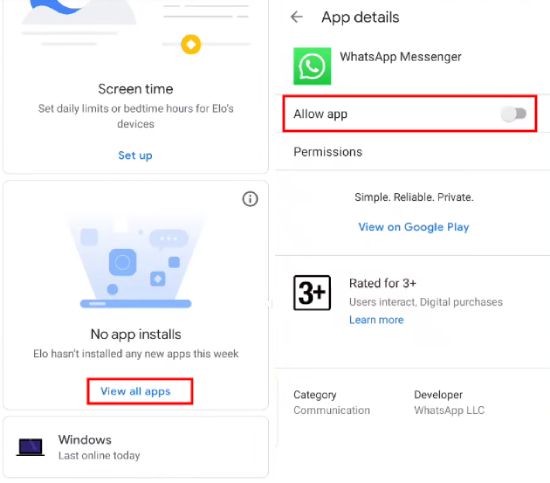Toggle the Allow app switch
This screenshot has width=550, height=483.
[x=514, y=114]
